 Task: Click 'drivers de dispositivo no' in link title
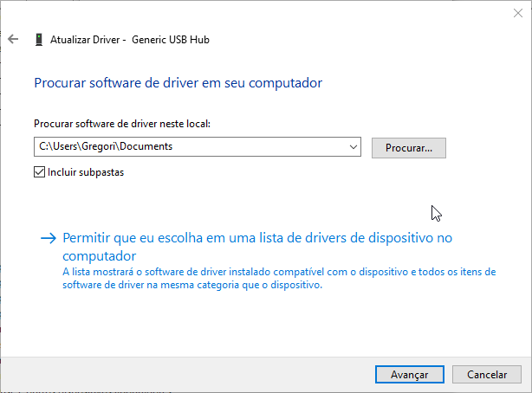(379, 238)
